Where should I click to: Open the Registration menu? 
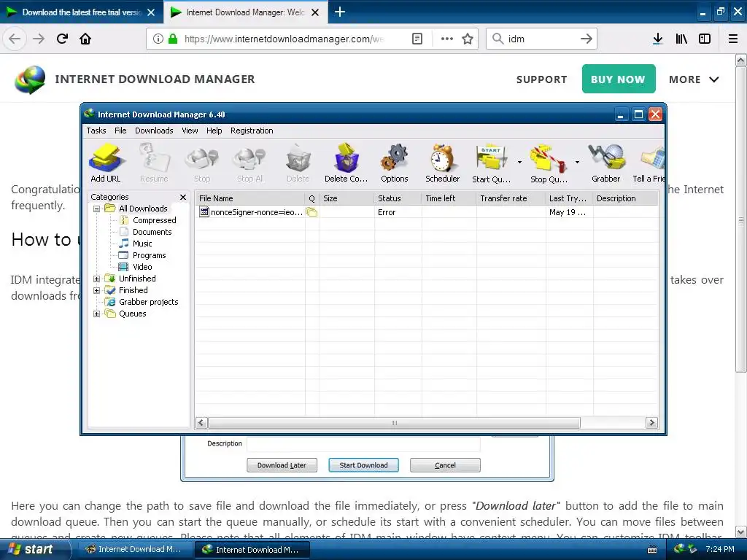[x=252, y=131]
